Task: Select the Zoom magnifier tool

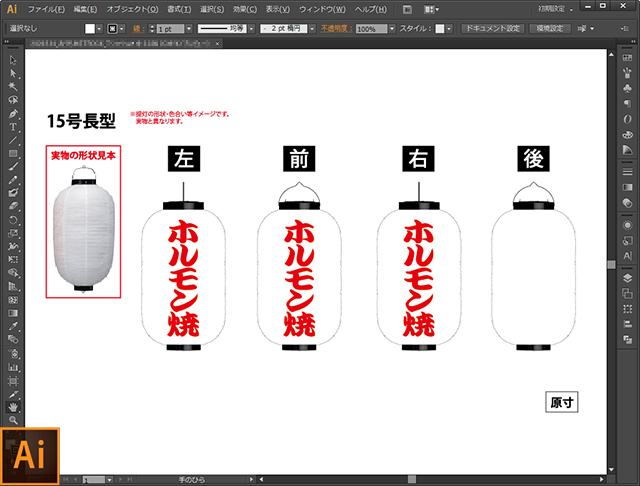Action: pyautogui.click(x=13, y=420)
